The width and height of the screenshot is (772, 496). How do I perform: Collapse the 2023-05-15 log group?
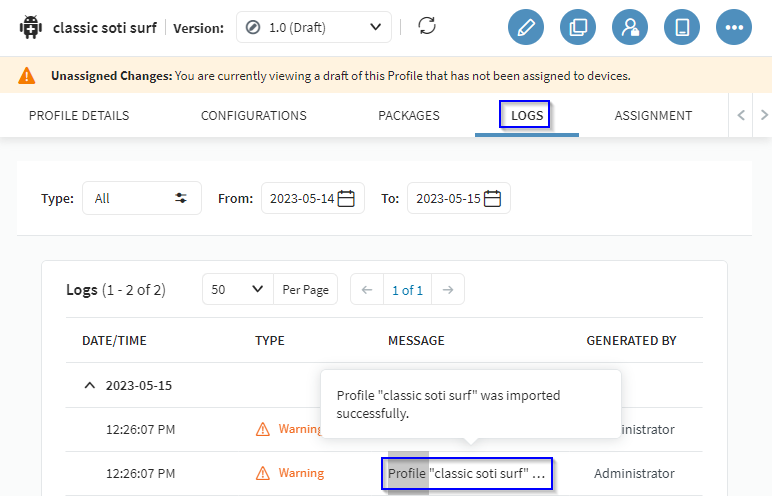coord(90,385)
